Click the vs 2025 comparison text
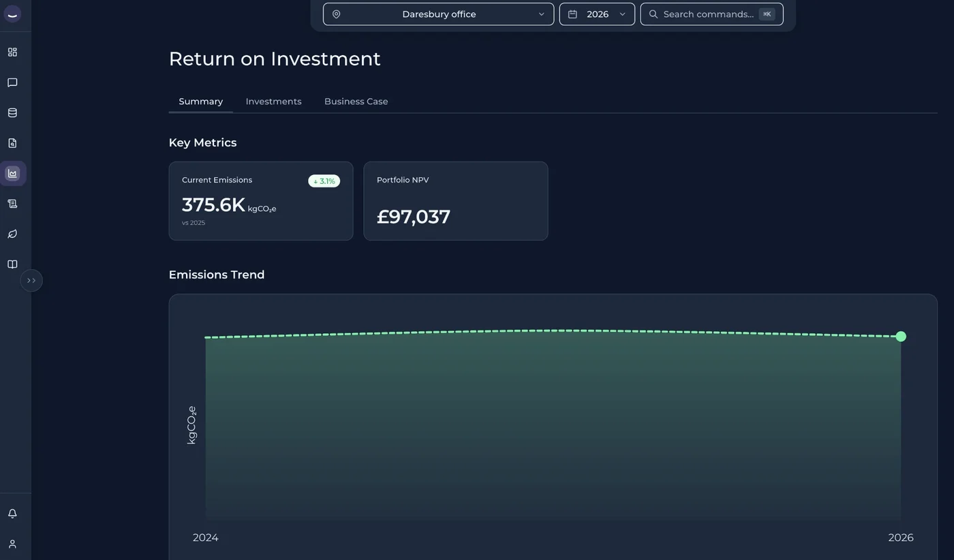954x560 pixels. (x=194, y=223)
